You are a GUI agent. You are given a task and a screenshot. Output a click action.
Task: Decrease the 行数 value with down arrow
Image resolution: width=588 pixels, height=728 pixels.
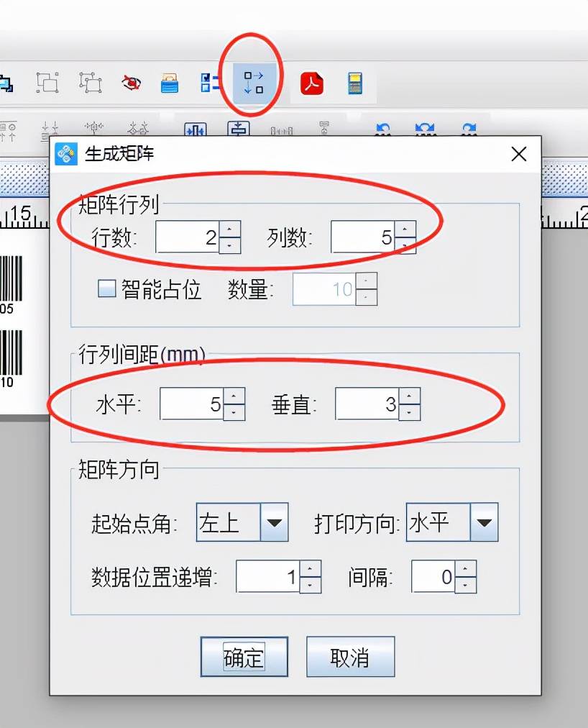(x=229, y=245)
